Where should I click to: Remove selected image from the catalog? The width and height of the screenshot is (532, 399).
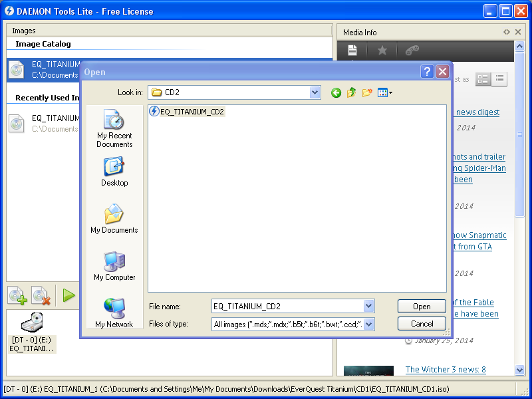[x=42, y=295]
